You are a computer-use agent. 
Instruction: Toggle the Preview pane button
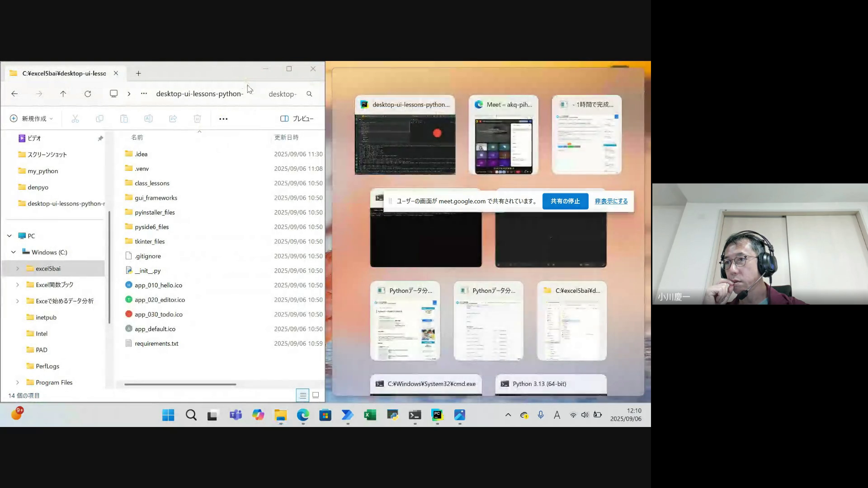point(297,119)
